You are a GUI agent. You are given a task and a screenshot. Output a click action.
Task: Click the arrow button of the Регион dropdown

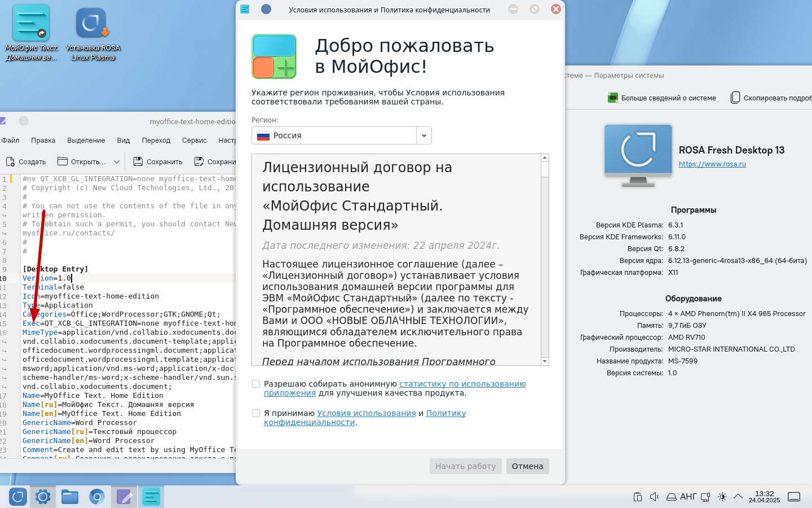point(424,135)
